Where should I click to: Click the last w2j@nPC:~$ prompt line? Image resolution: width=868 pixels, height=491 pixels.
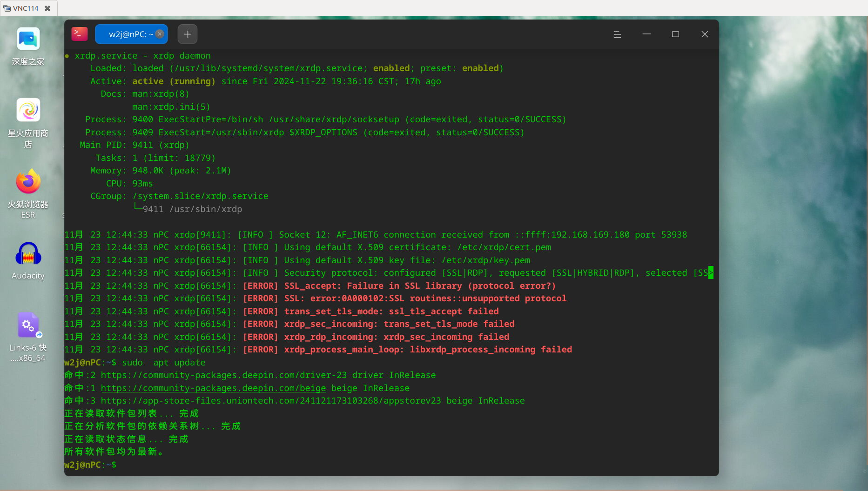click(x=90, y=464)
